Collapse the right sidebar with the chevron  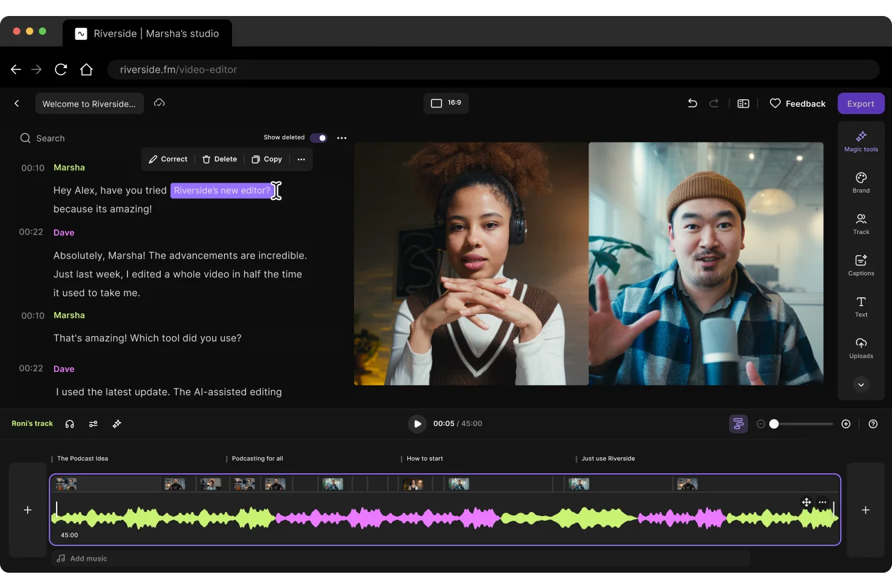tap(861, 385)
